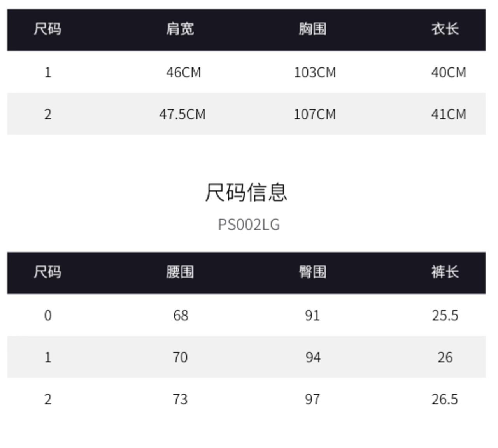This screenshot has width=498, height=448.
Task: Click the 肩宽 column header
Action: click(180, 29)
